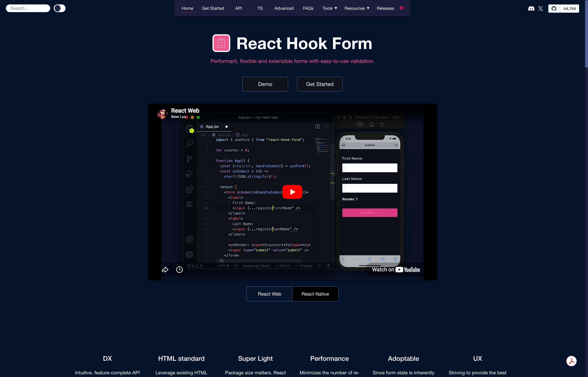Open the Advanced nav item
588x377 pixels.
click(284, 8)
